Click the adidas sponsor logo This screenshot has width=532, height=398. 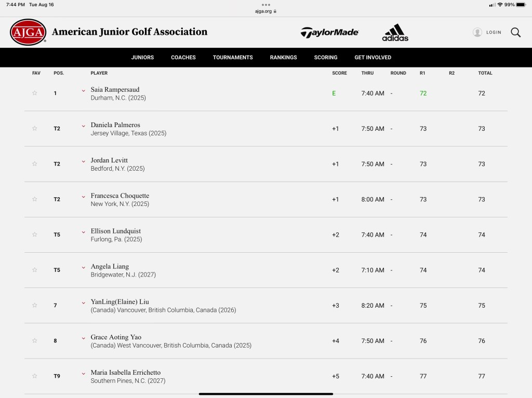395,32
